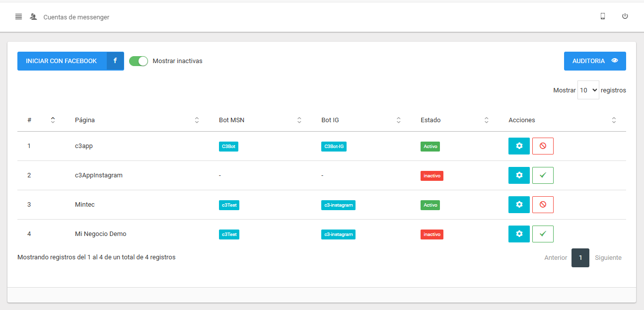Screen dimensions: 644x310
Task: Go to page 1 in pagination
Action: click(580, 258)
